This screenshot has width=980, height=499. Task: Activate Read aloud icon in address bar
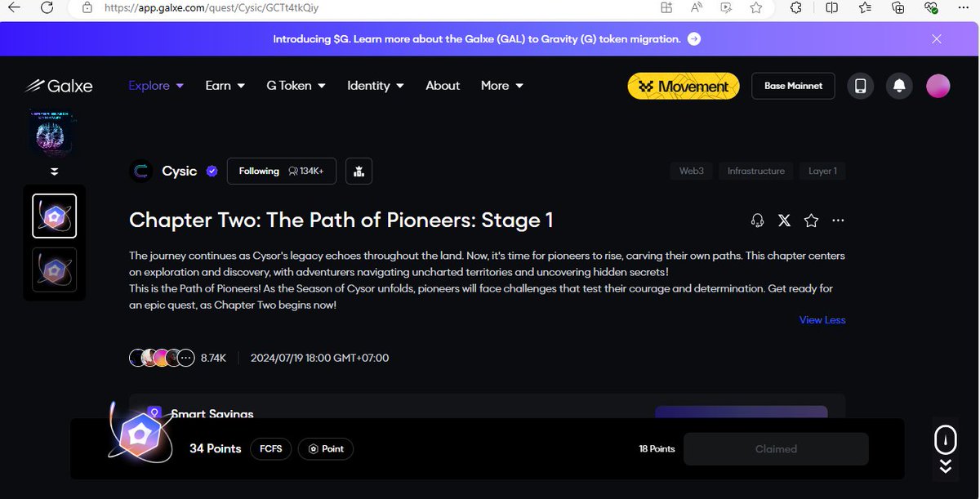point(697,7)
